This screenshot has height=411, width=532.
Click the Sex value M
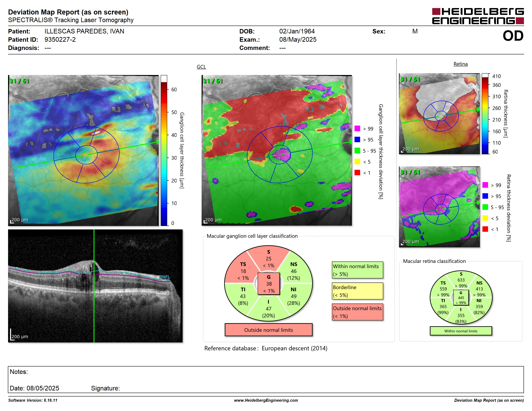[x=415, y=31]
